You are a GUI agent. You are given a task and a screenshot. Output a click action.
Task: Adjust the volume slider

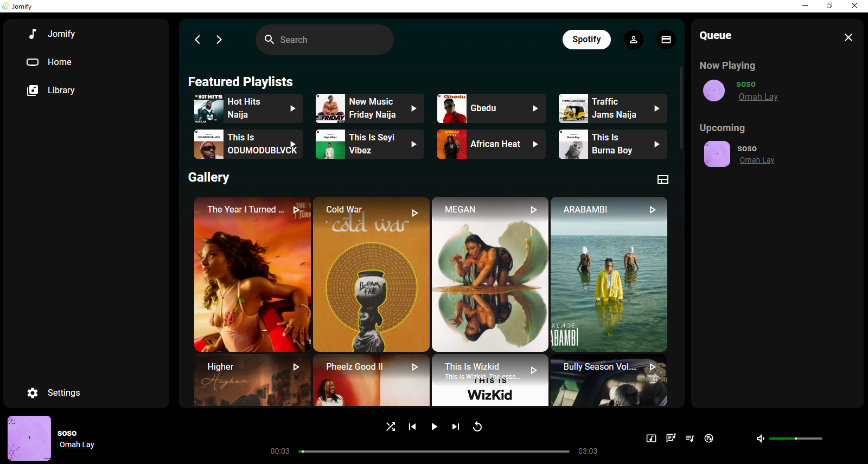796,439
